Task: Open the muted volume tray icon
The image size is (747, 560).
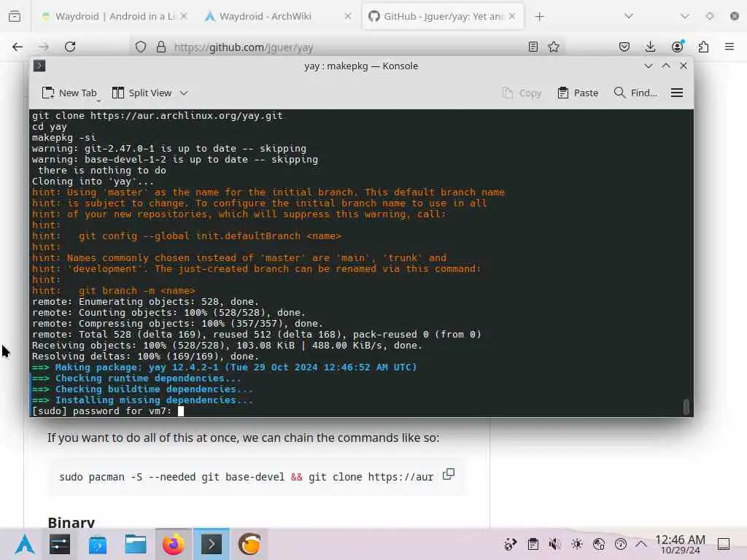Action: click(x=554, y=544)
